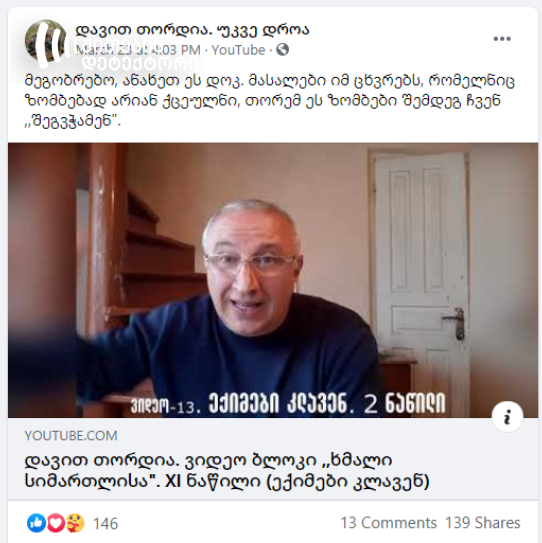542x543 pixels.
Task: Open the page name დავით თორდია. უკვე დროა
Action: [x=192, y=30]
